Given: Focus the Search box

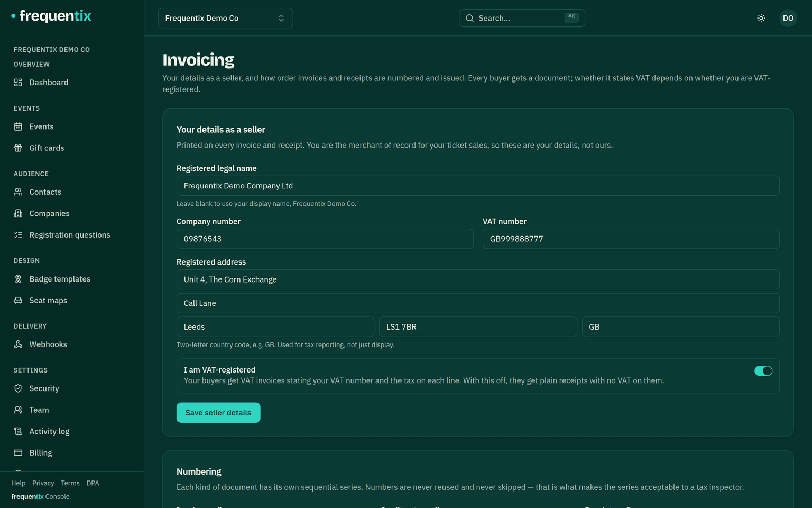Looking at the screenshot, I should [522, 18].
